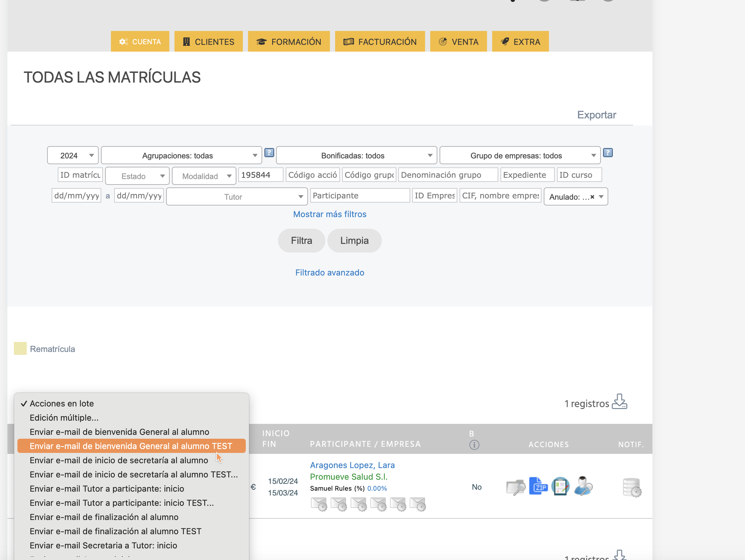Click the 'Mostrar más filtros' link
This screenshot has width=745, height=560.
coord(329,214)
